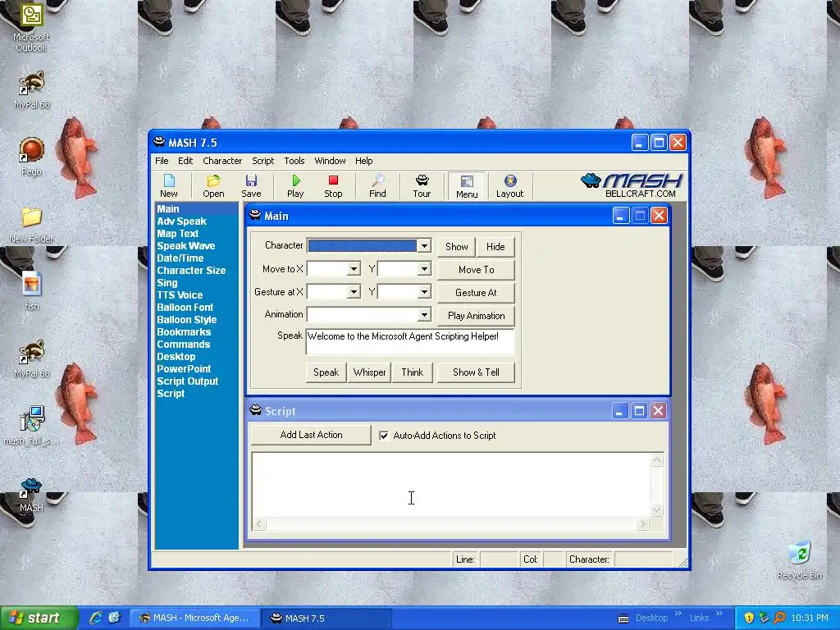Toggle Auto-Add Actions to Script checkbox

384,436
